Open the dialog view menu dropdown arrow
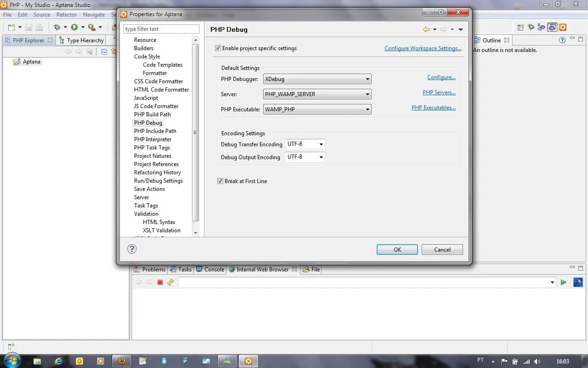Image resolution: width=588 pixels, height=368 pixels. (461, 29)
